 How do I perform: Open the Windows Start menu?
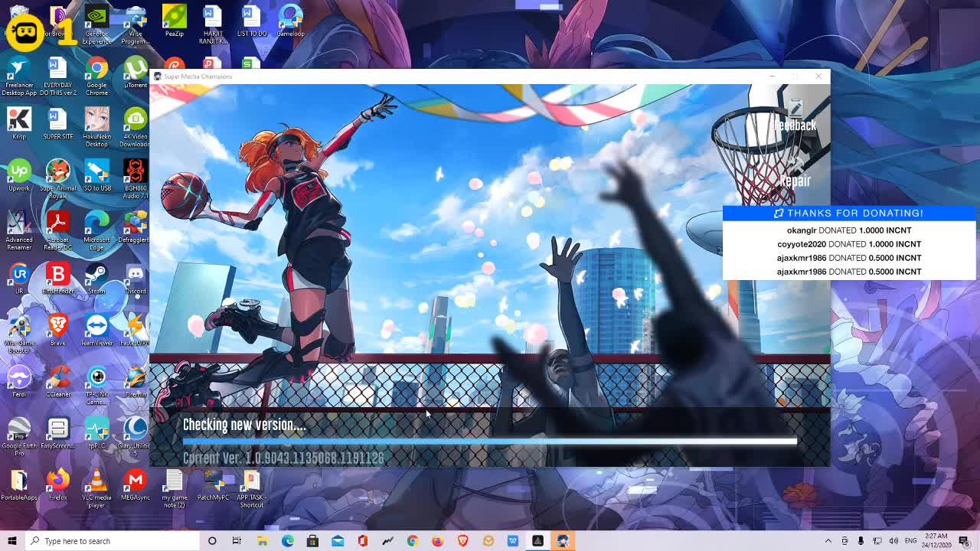pyautogui.click(x=12, y=541)
